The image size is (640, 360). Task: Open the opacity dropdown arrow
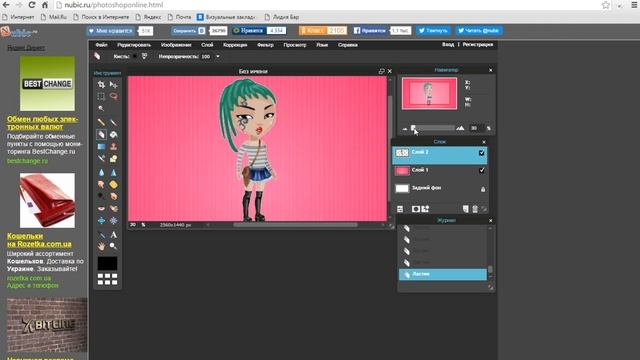[218, 56]
